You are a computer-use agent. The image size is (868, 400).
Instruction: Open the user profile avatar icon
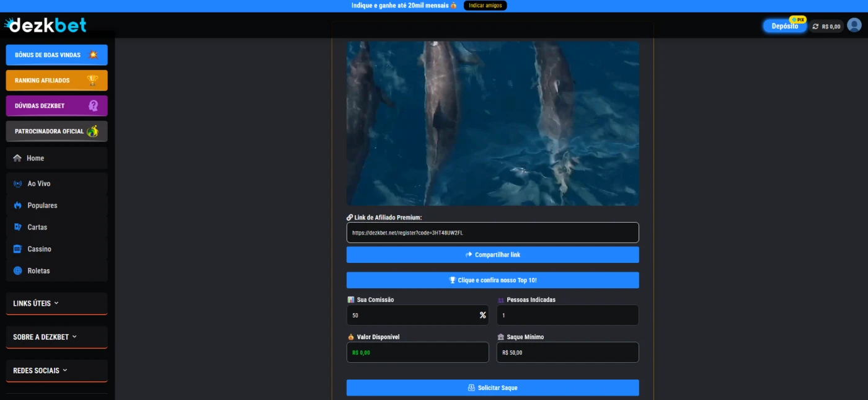854,25
